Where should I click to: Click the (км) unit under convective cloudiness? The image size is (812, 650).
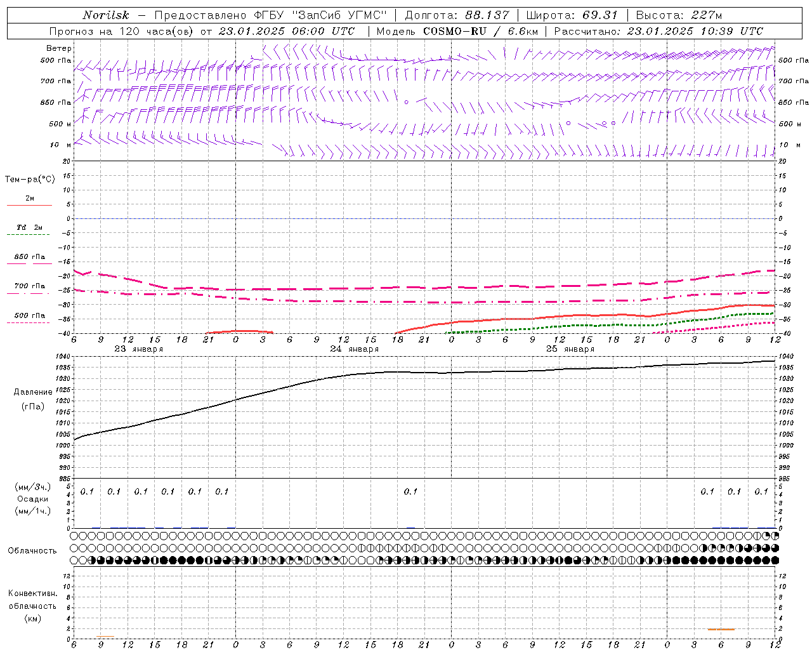(x=32, y=618)
